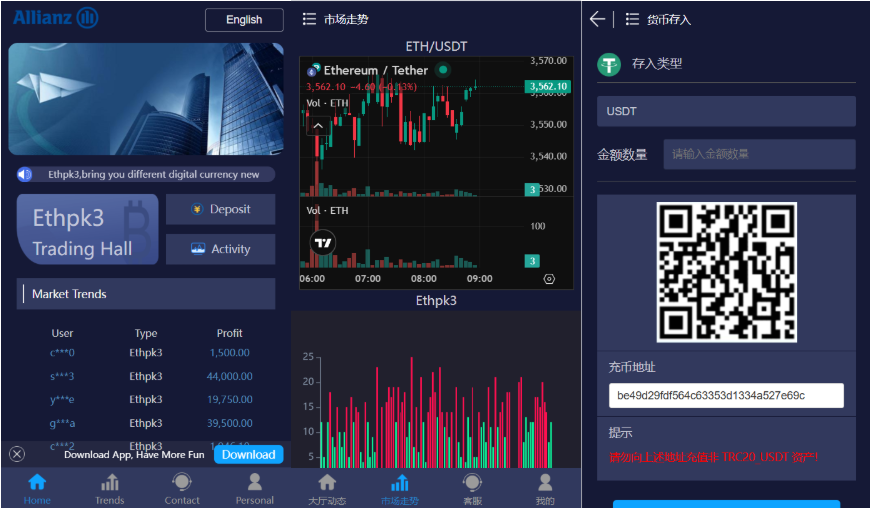Select the USDT deposit type field
The width and height of the screenshot is (870, 508).
tap(726, 111)
